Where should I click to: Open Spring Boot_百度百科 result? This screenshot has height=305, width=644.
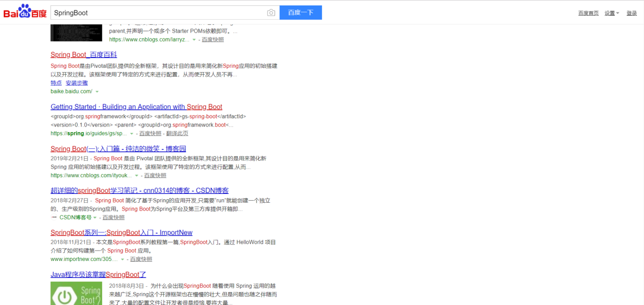click(84, 54)
